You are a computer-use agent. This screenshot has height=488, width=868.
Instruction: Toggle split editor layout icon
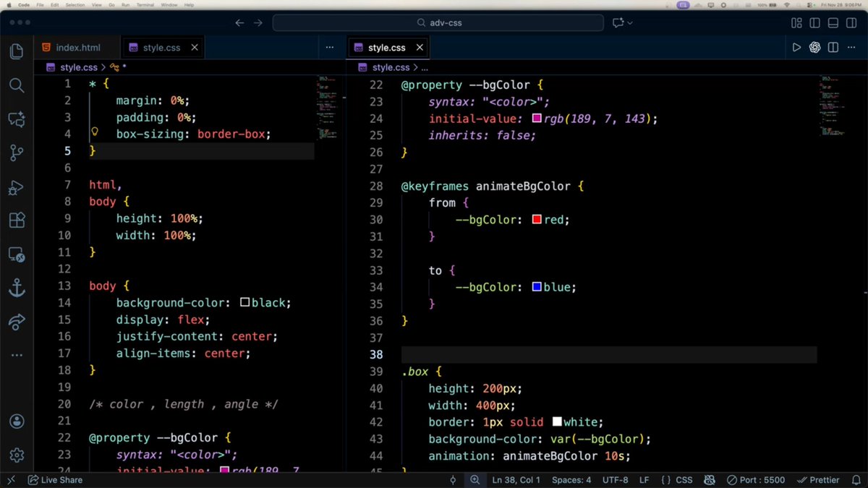tap(833, 46)
